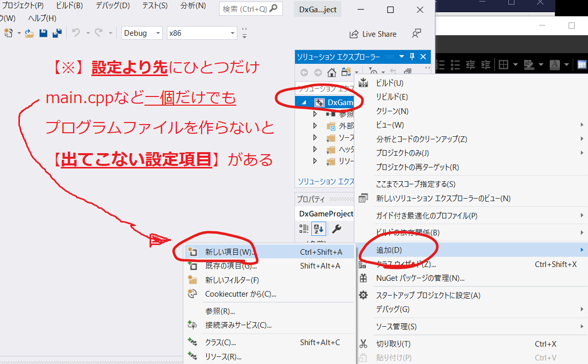
Task: Click the toolbar overflow options chevron after the x86 platform combo
Action: [x=244, y=33]
